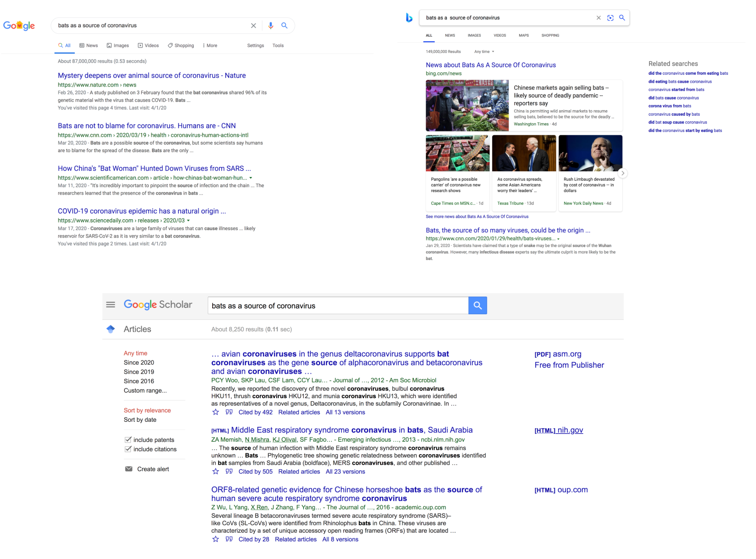Click Chinese markets news thumbnail image
The height and width of the screenshot is (559, 756).
tap(467, 106)
